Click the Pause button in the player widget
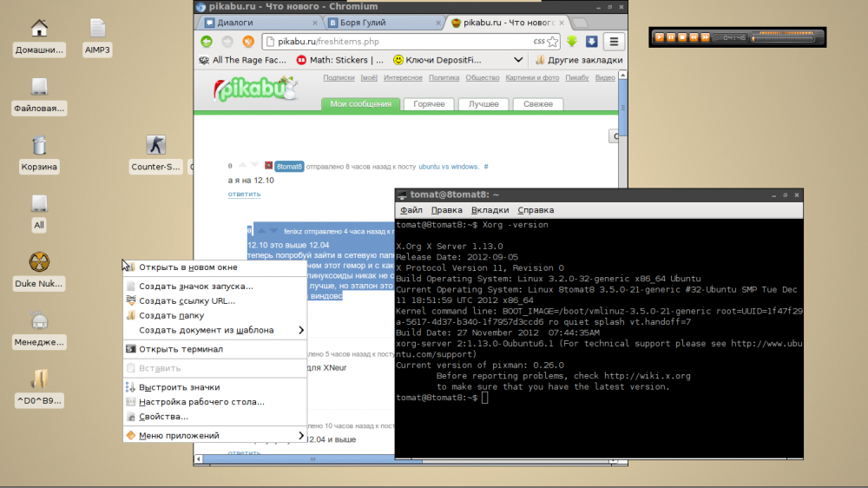This screenshot has width=868, height=488. pos(671,37)
